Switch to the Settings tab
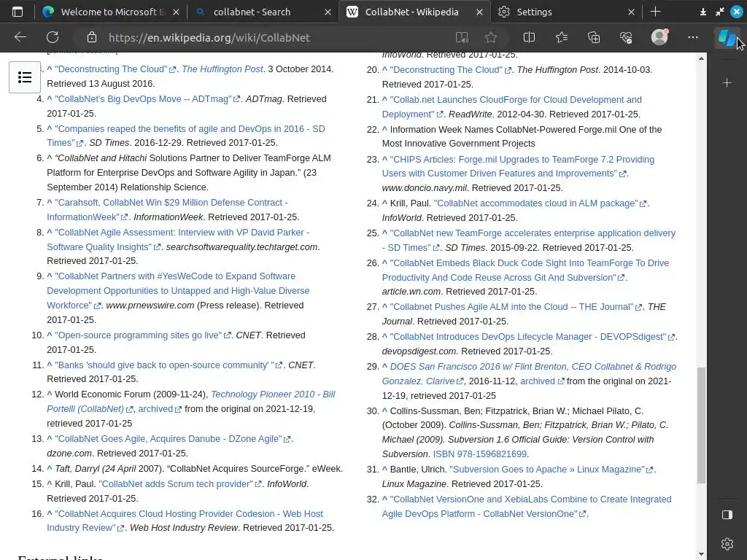The width and height of the screenshot is (747, 560). tap(566, 12)
